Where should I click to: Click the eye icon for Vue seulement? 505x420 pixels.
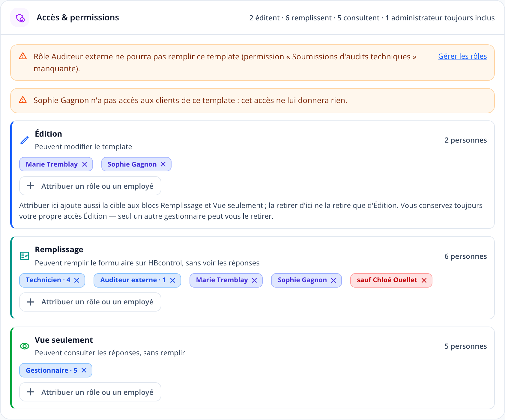(25, 346)
